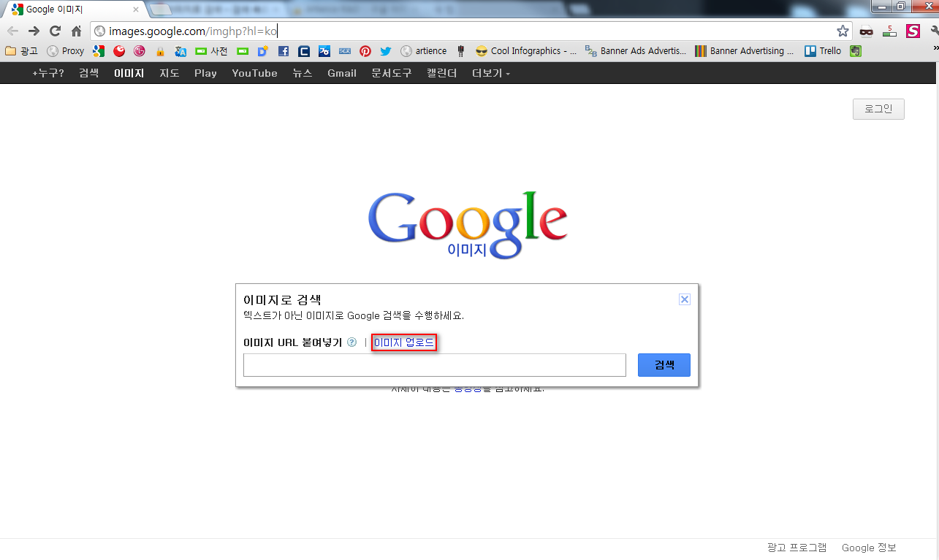
Task: Open the Facebook bookmark icon
Action: [x=284, y=51]
